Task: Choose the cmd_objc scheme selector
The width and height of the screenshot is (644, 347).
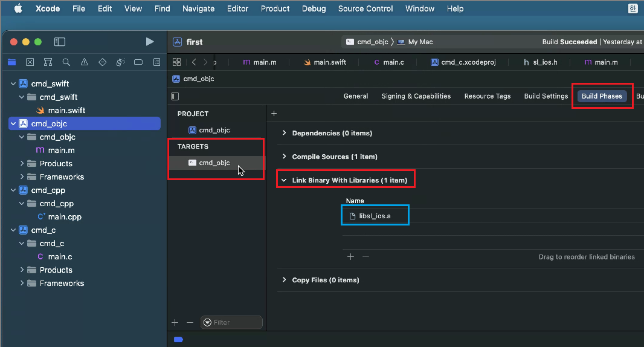Action: 367,42
